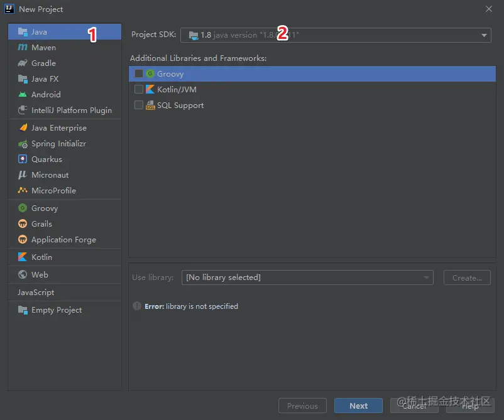Click the Micronaut mu icon
Viewport: 504px width, 420px height.
pyautogui.click(x=22, y=175)
